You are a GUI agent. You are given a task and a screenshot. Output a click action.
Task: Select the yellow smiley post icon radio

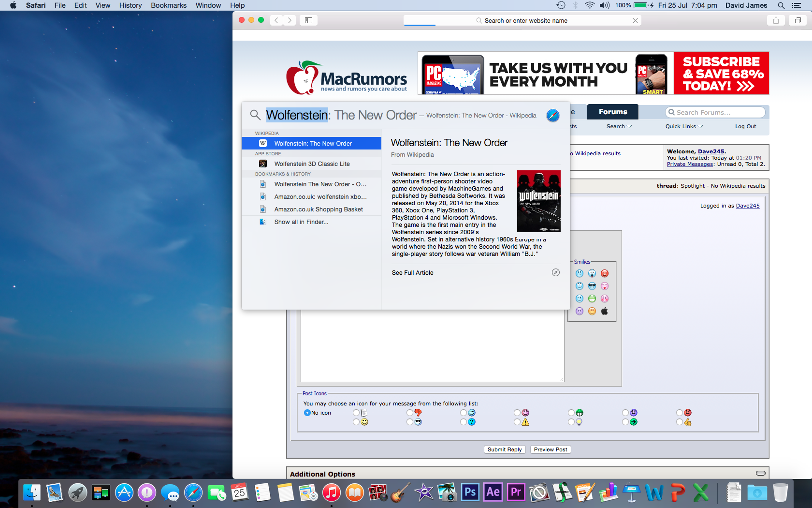click(356, 422)
